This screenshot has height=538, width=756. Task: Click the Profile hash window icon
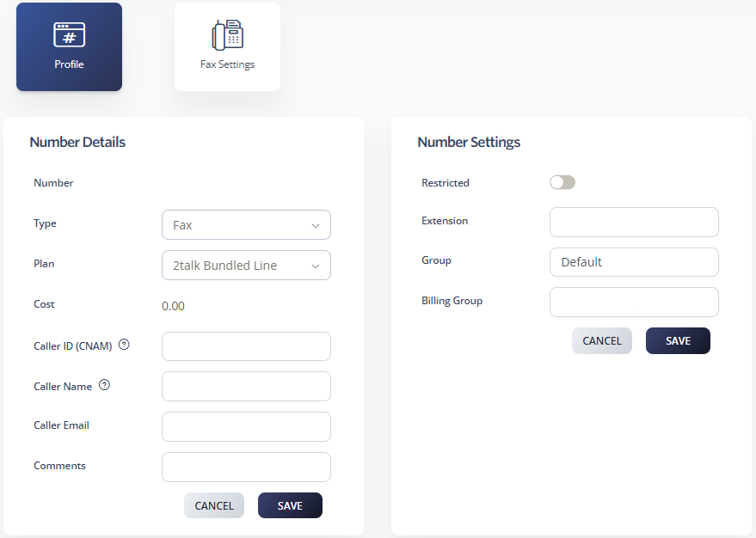pos(69,34)
